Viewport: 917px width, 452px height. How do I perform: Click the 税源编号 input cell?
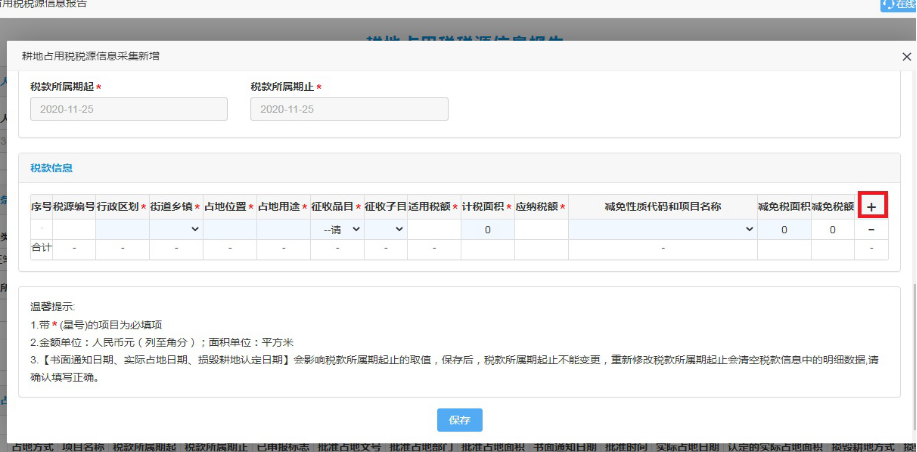pyautogui.click(x=74, y=229)
